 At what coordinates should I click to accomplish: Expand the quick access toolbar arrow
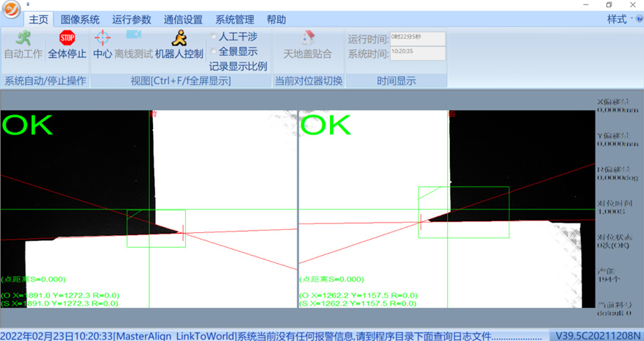[28, 4]
